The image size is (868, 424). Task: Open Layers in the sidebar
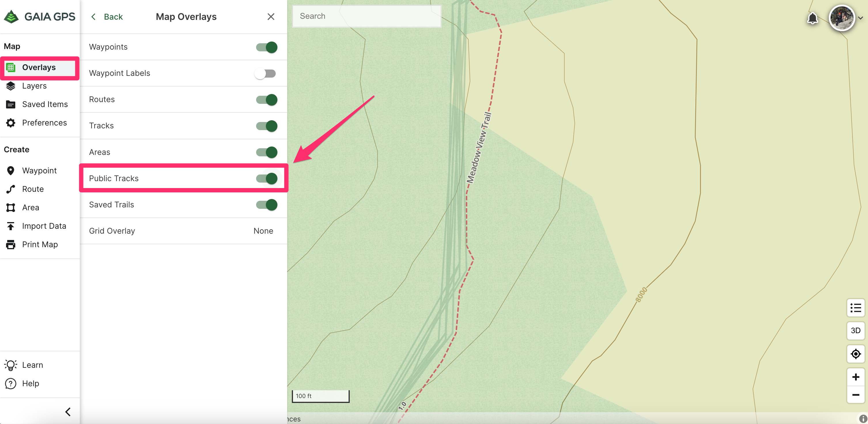[34, 86]
